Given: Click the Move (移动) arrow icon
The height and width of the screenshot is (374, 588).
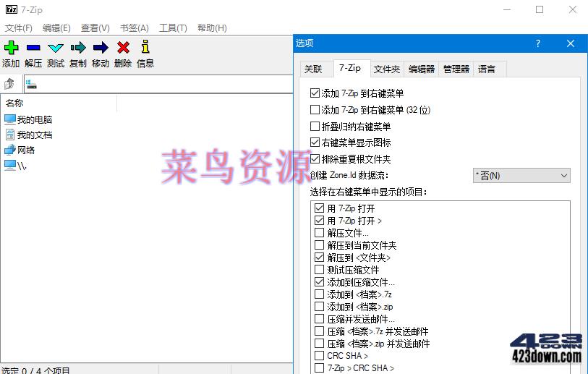Looking at the screenshot, I should 101,48.
